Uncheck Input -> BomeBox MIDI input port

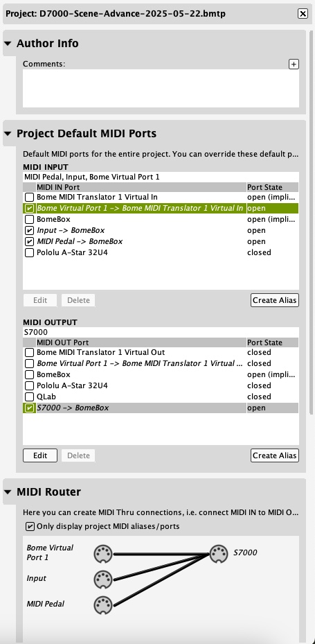[x=29, y=230]
